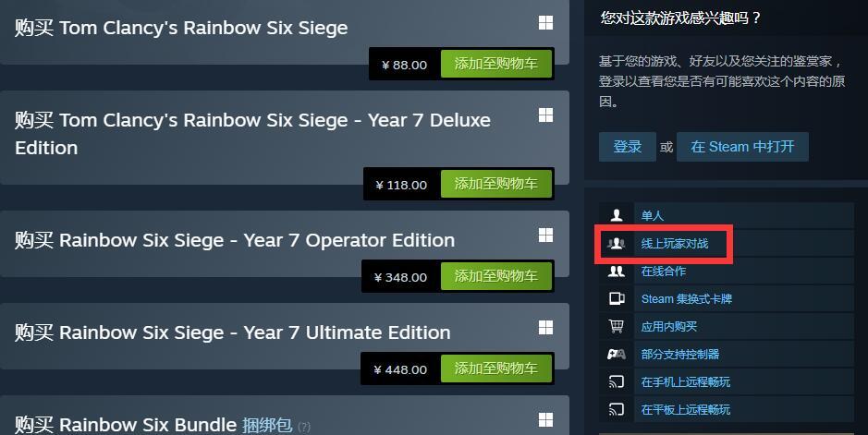Add Year 7 Deluxe Edition to cart
Viewport: 868px width, 435px height.
(496, 184)
